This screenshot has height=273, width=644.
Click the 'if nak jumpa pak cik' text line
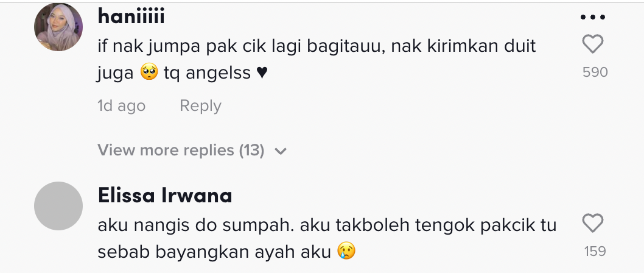[x=317, y=46]
